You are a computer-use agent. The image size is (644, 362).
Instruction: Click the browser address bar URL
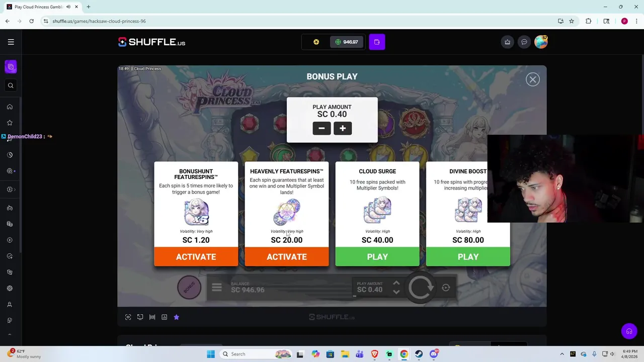99,21
